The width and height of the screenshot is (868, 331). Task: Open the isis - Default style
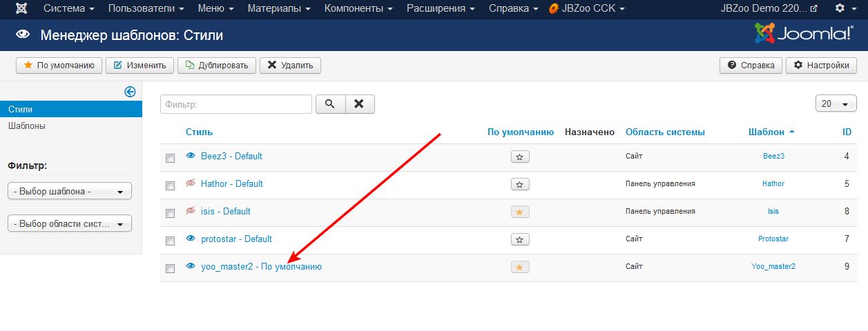226,211
